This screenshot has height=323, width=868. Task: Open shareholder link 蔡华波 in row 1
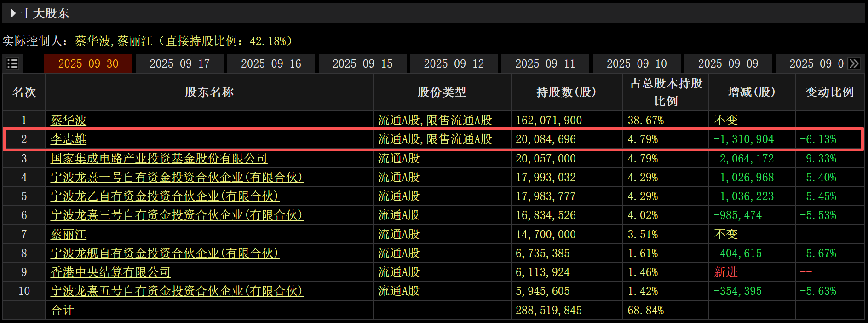69,120
